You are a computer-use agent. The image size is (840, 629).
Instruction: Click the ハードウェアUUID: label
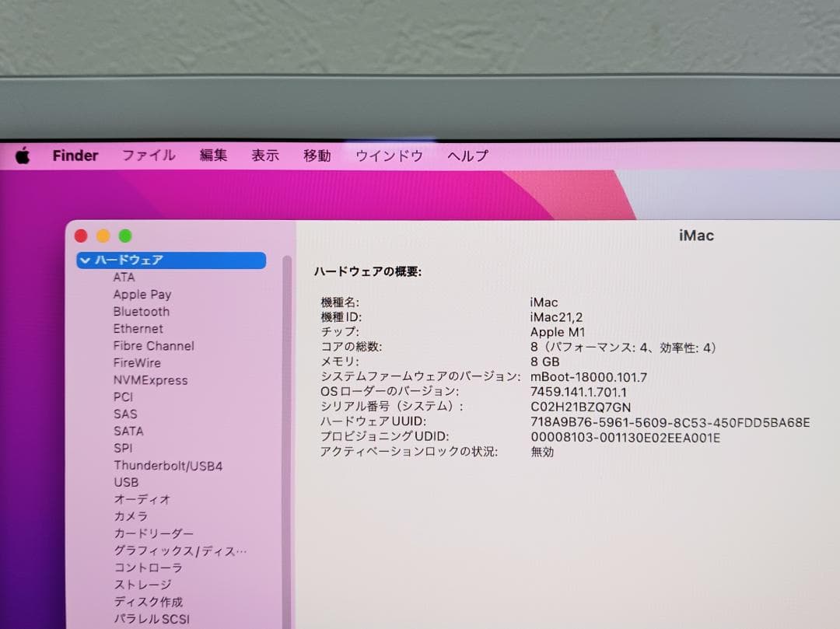[x=373, y=422]
